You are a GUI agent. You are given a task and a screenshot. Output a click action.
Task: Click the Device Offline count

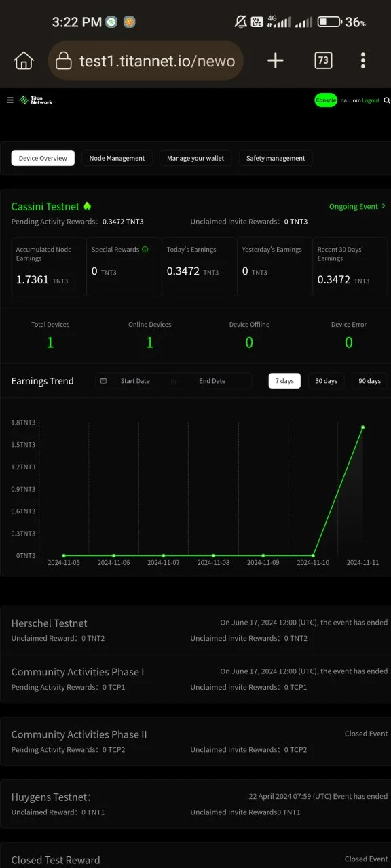[249, 342]
